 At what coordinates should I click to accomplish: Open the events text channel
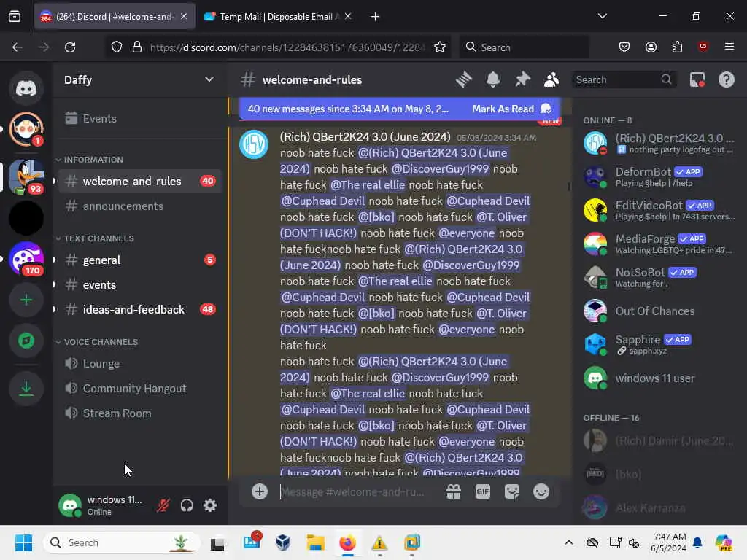[x=140, y=285]
